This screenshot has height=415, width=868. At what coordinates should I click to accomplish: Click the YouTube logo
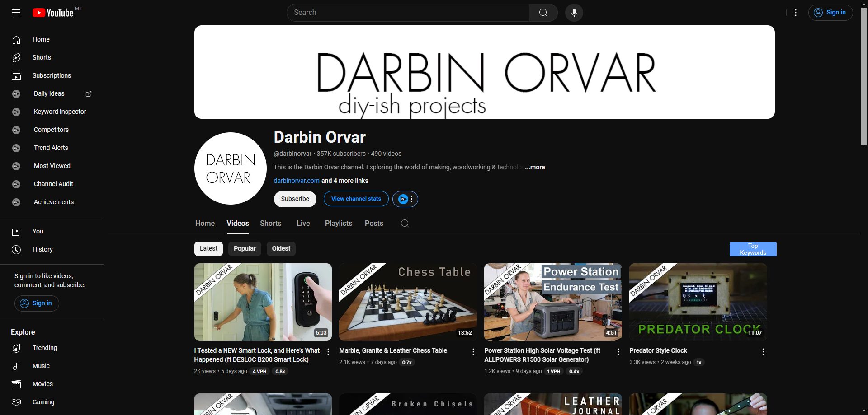click(53, 13)
